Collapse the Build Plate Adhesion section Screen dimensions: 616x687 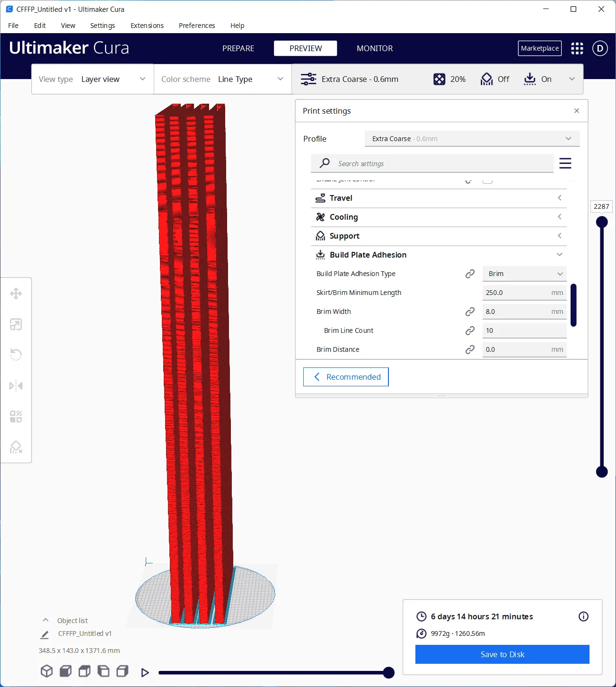click(439, 255)
